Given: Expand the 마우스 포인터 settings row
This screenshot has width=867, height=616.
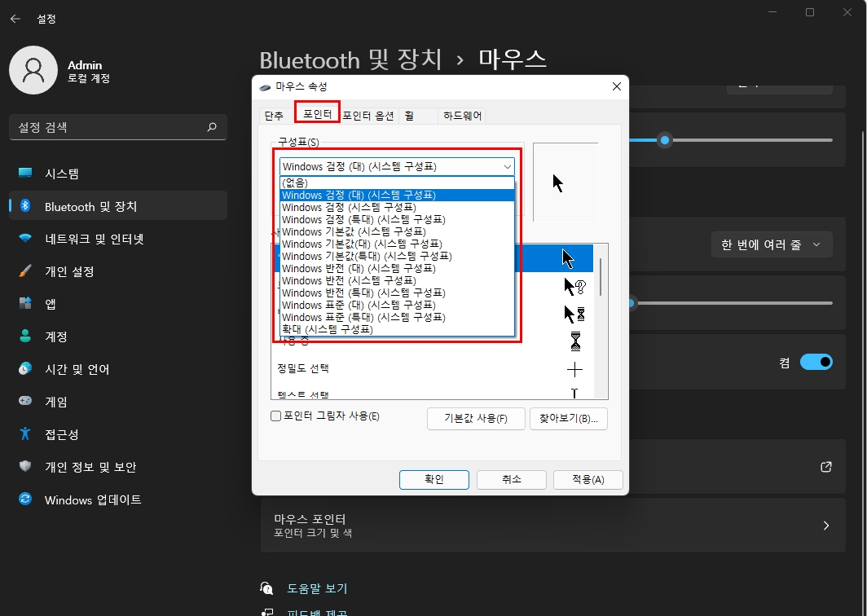Looking at the screenshot, I should point(553,526).
